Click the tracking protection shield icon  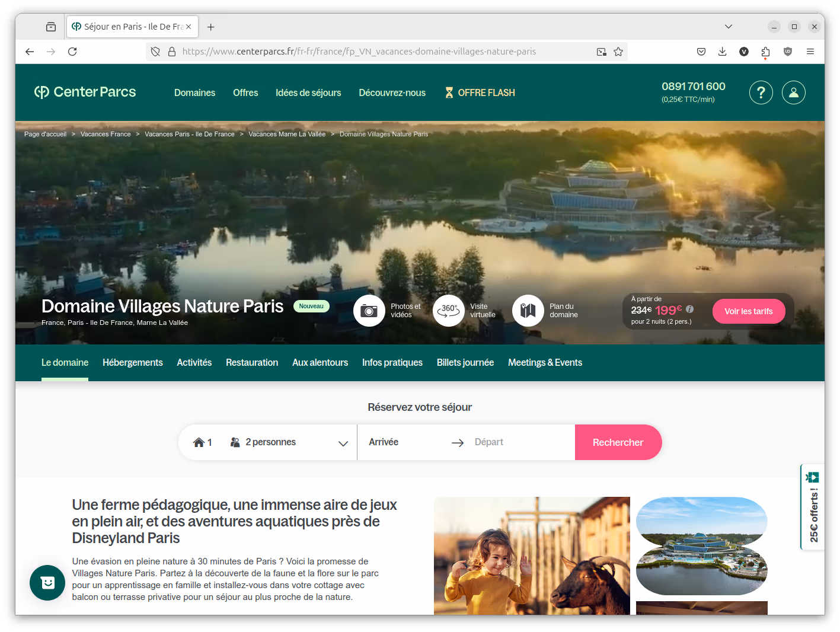tap(155, 52)
